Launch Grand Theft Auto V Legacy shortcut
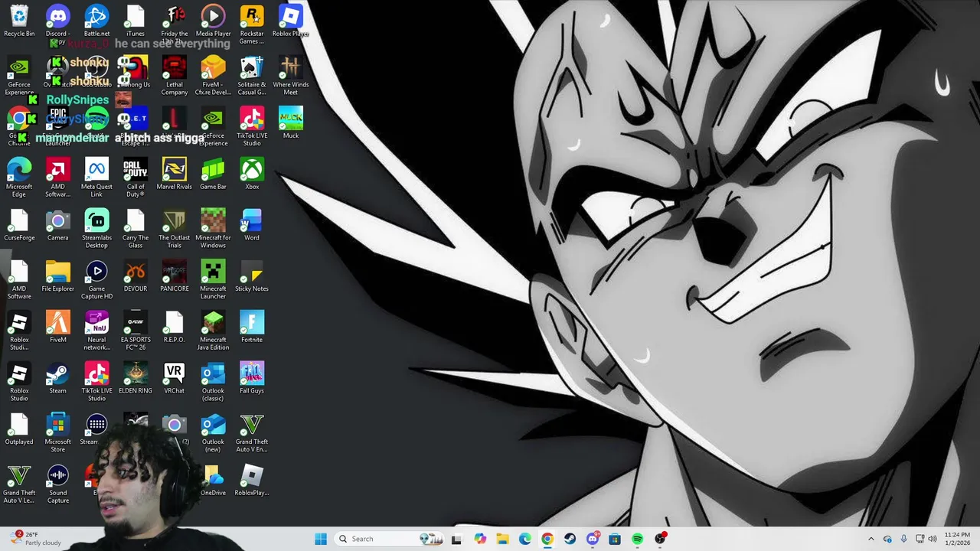Viewport: 980px width, 551px height. pyautogui.click(x=19, y=484)
